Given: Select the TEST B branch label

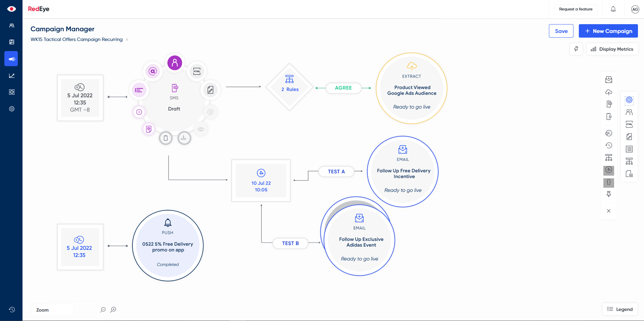Looking at the screenshot, I should 290,243.
